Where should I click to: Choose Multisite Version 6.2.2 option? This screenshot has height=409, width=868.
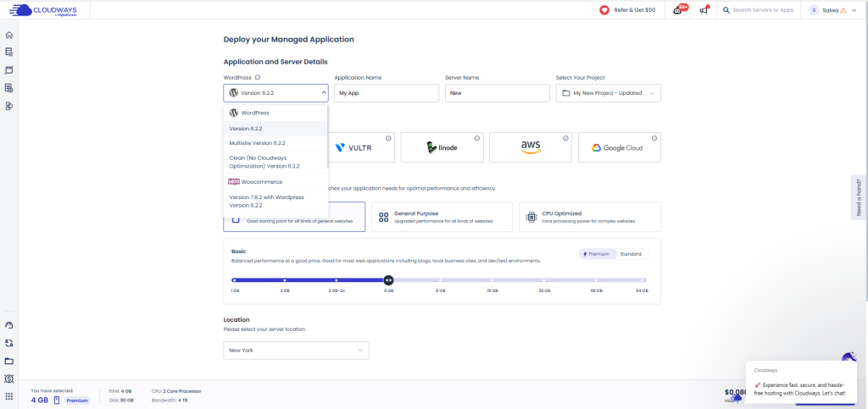(275, 143)
